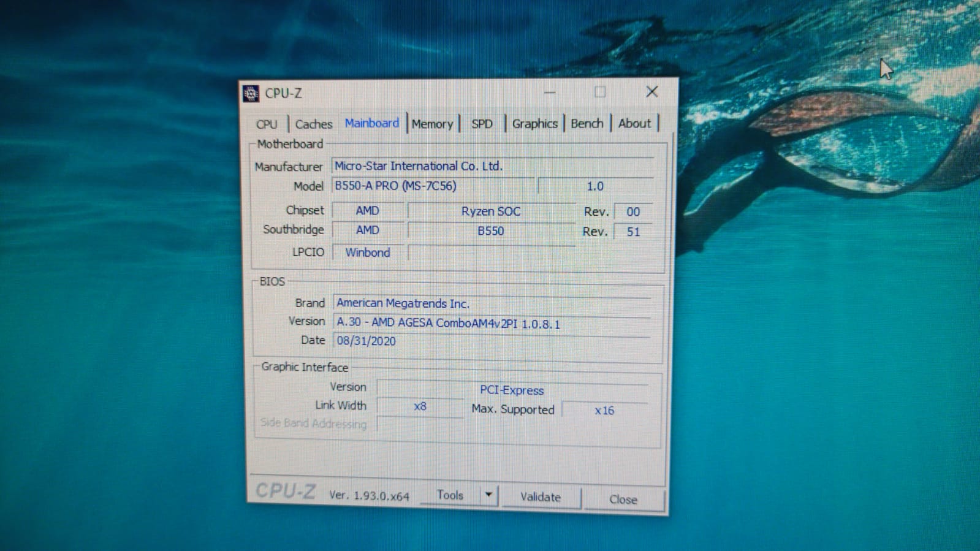The image size is (980, 551).
Task: Click the Chipset Rev. value 00
Action: (633, 212)
